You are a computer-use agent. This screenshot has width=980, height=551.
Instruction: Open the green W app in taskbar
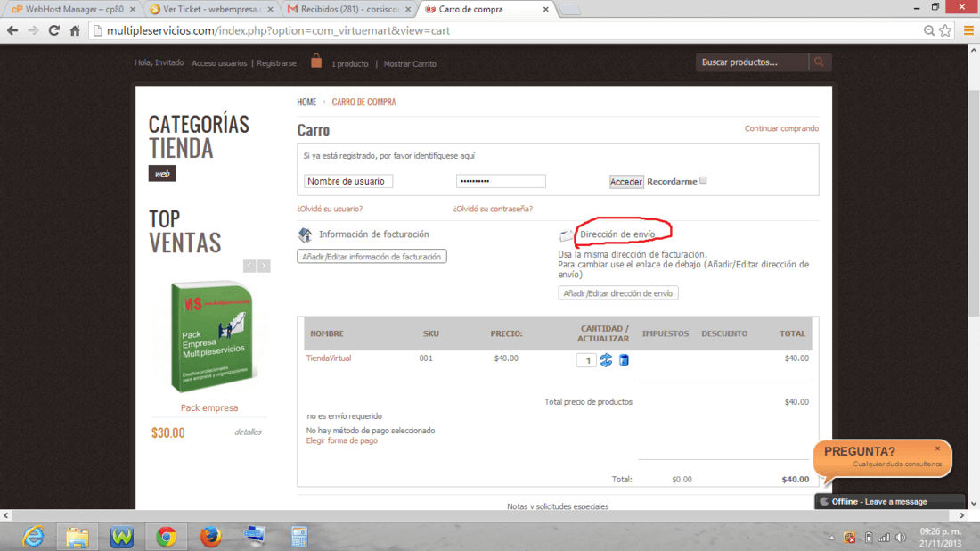coord(122,537)
